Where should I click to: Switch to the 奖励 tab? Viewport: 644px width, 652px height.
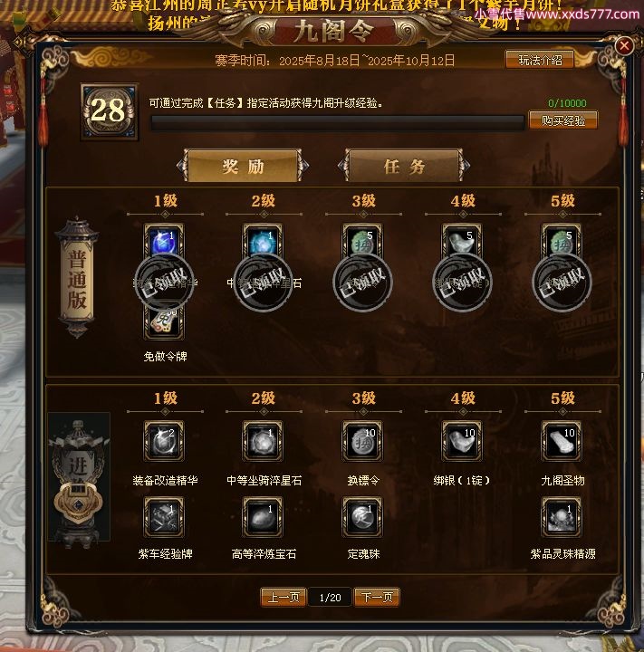pos(243,167)
